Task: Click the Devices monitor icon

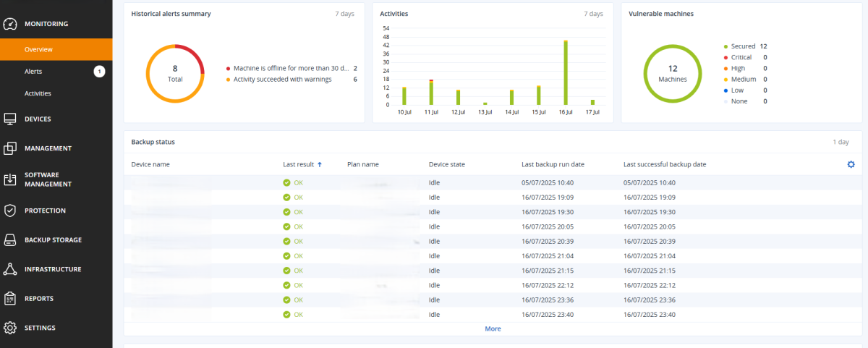Action: [10, 119]
